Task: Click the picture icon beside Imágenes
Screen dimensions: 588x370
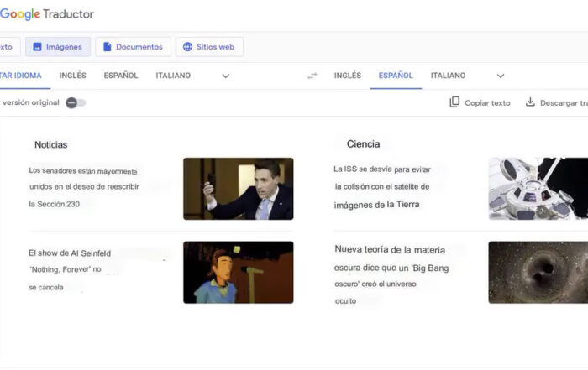Action: pos(38,47)
